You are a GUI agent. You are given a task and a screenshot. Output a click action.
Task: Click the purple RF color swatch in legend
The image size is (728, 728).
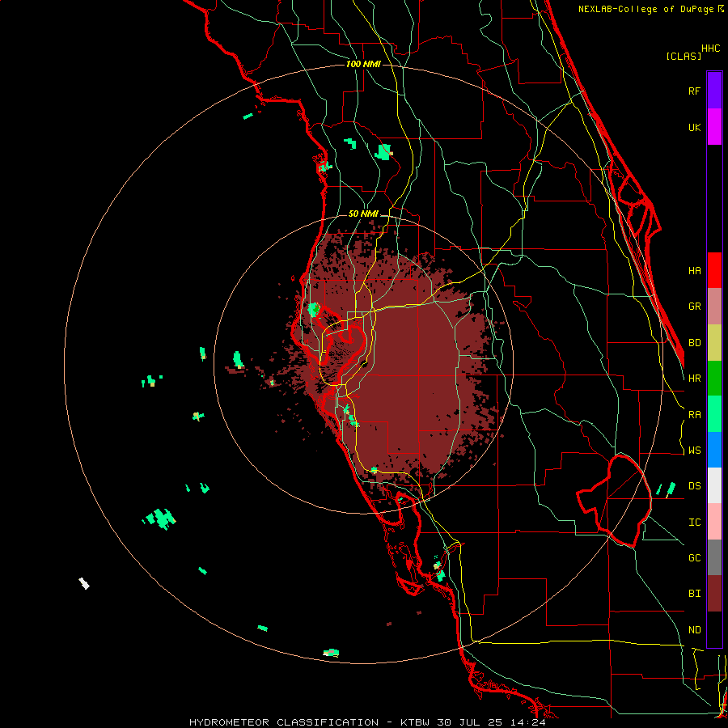(x=714, y=91)
